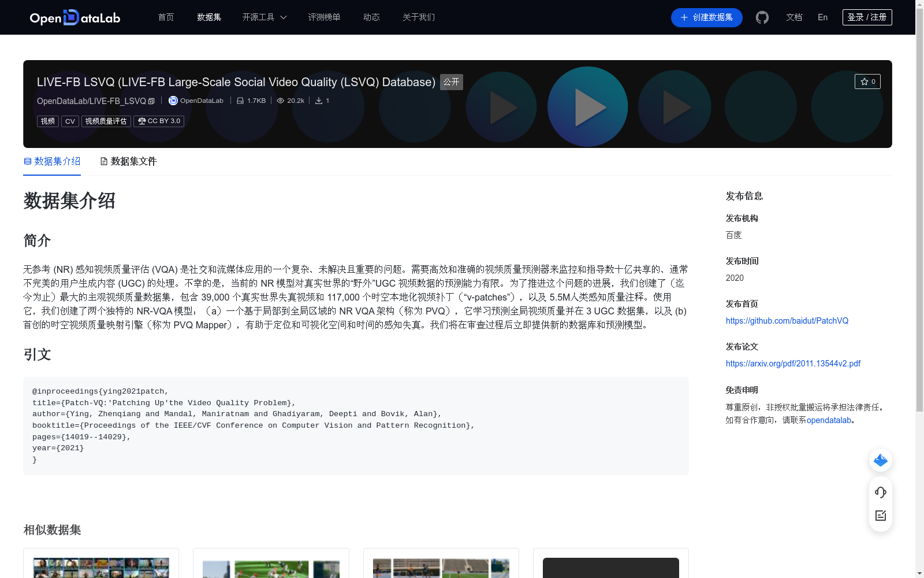
Task: Open the feedback edit note icon
Action: click(881, 516)
